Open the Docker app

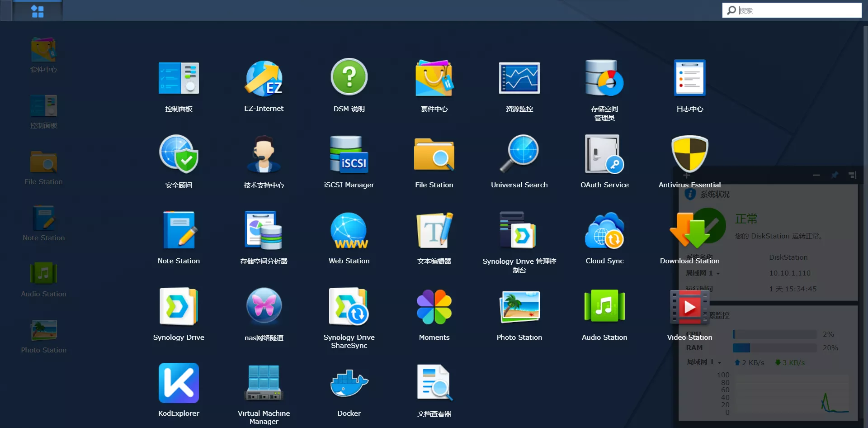tap(349, 384)
